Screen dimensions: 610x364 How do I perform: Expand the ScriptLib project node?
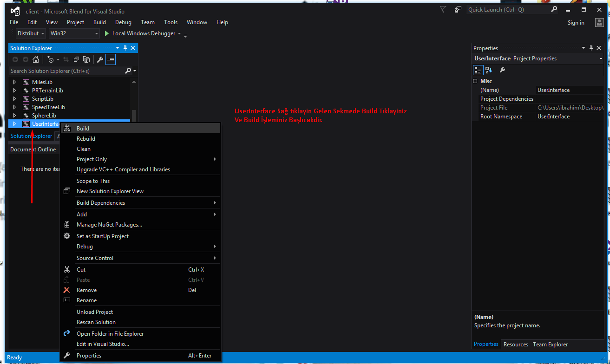pyautogui.click(x=14, y=99)
